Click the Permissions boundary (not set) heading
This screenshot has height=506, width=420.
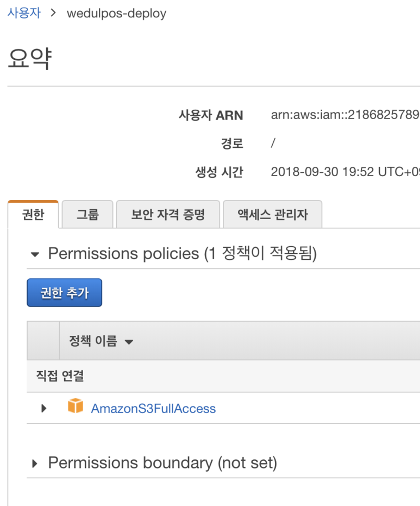(162, 463)
